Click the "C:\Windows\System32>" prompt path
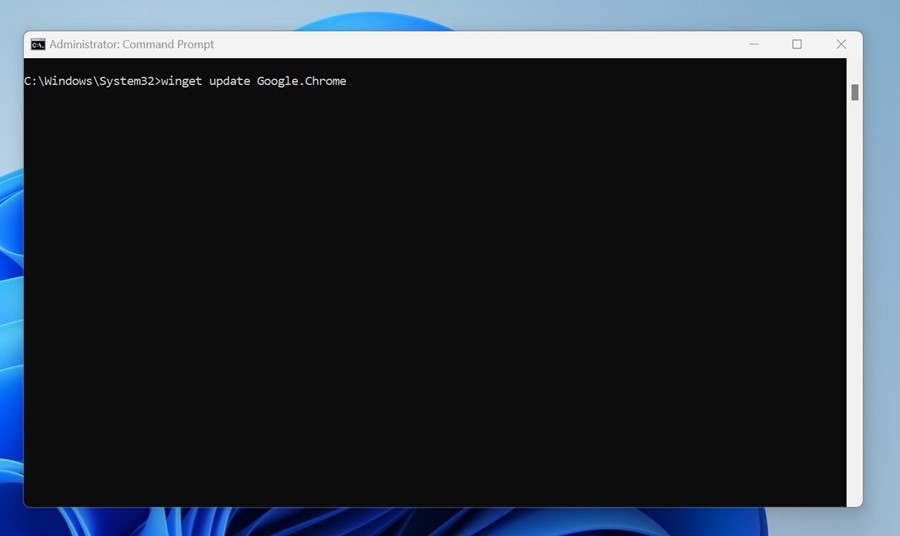 point(92,81)
